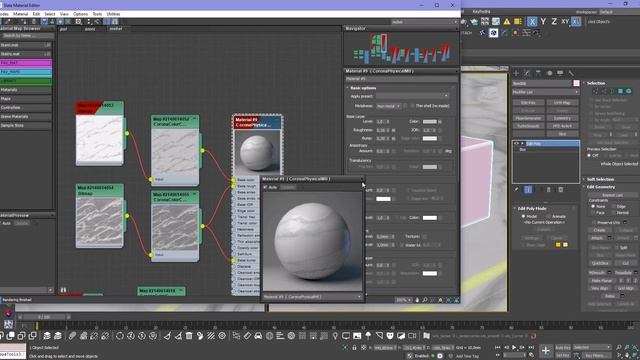Open the Metalness mode dropdown
The width and height of the screenshot is (640, 360).
coord(389,106)
